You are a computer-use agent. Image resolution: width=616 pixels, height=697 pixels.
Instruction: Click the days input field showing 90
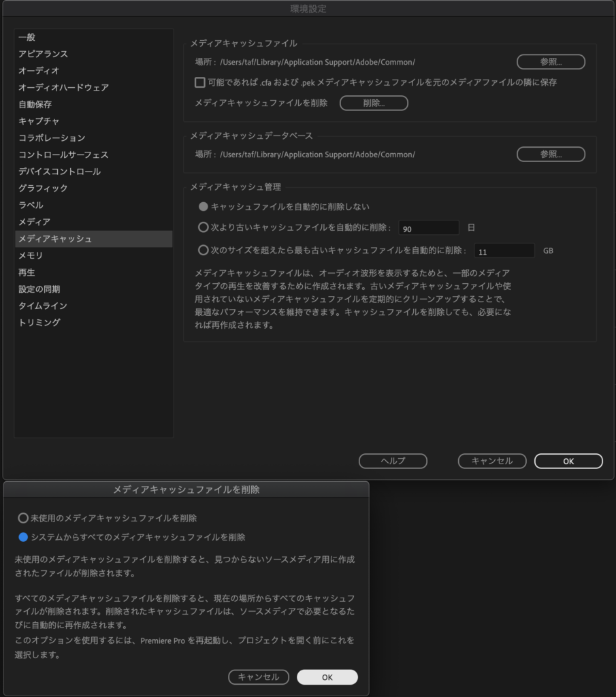click(x=428, y=229)
